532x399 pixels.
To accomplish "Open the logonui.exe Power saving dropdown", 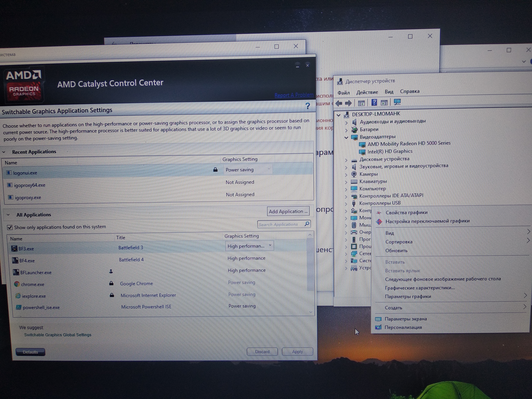I will [248, 170].
